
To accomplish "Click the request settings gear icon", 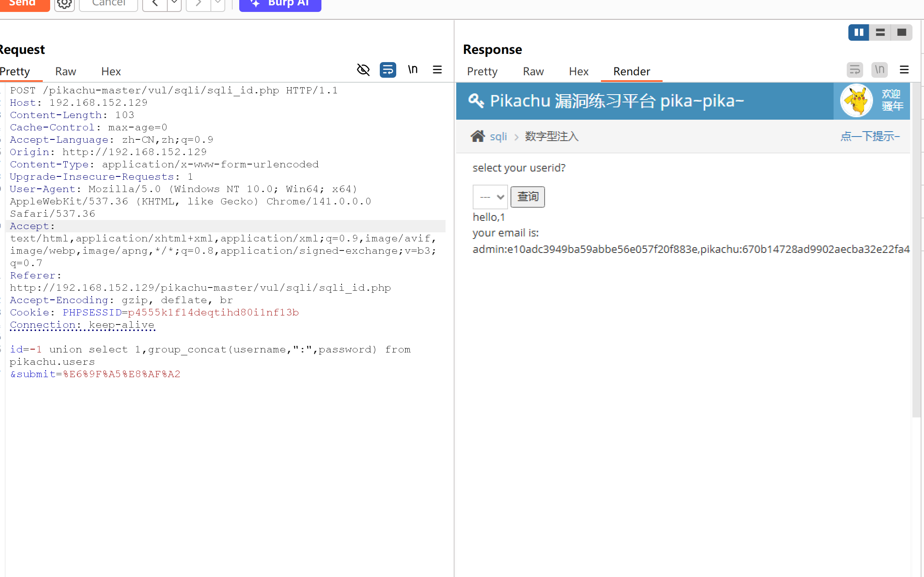I will tap(65, 4).
